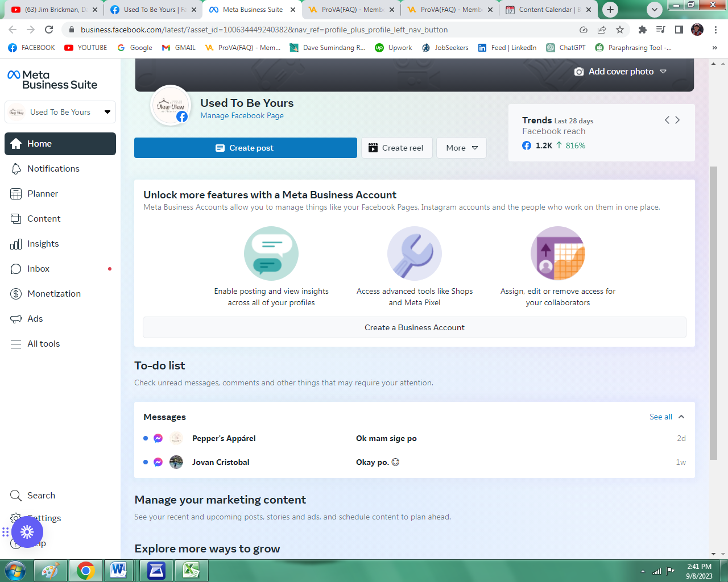Open the Chrome profile avatar
728x582 pixels.
(x=697, y=30)
